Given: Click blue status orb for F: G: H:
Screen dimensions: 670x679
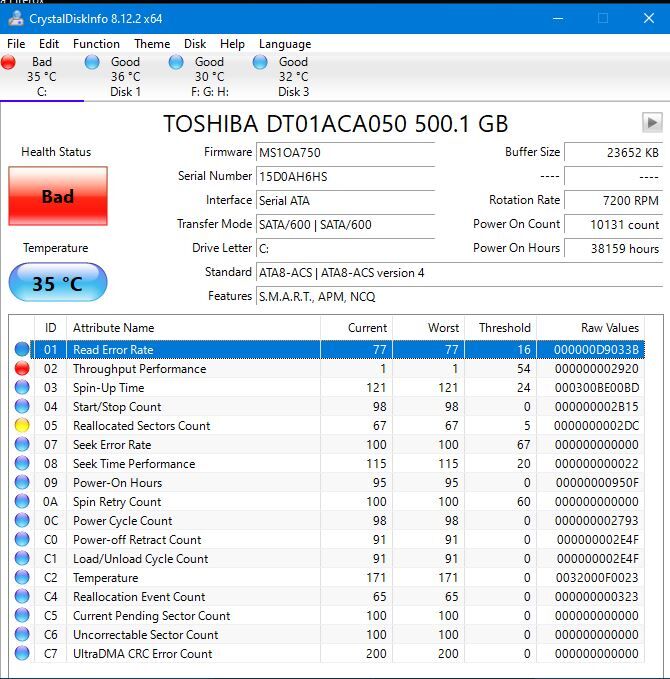Looking at the screenshot, I should (176, 62).
